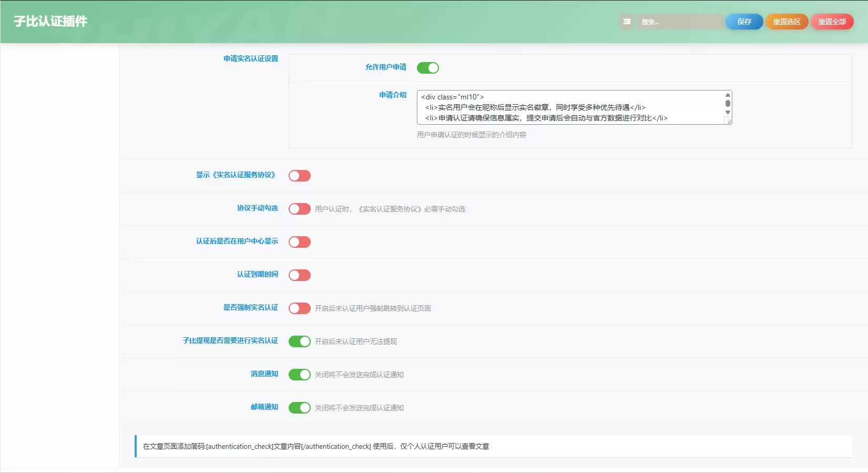Click the 允许用户申请 label
Image resolution: width=868 pixels, height=473 pixels.
[x=386, y=67]
